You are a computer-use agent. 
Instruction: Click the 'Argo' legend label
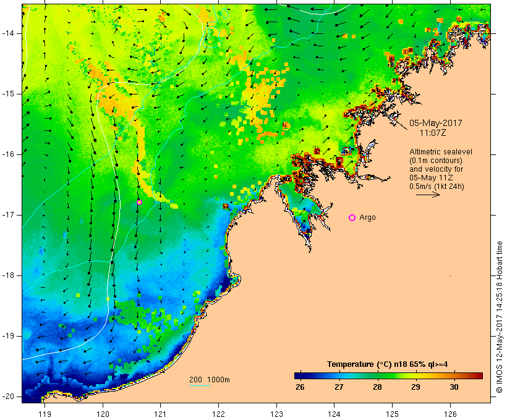[368, 217]
